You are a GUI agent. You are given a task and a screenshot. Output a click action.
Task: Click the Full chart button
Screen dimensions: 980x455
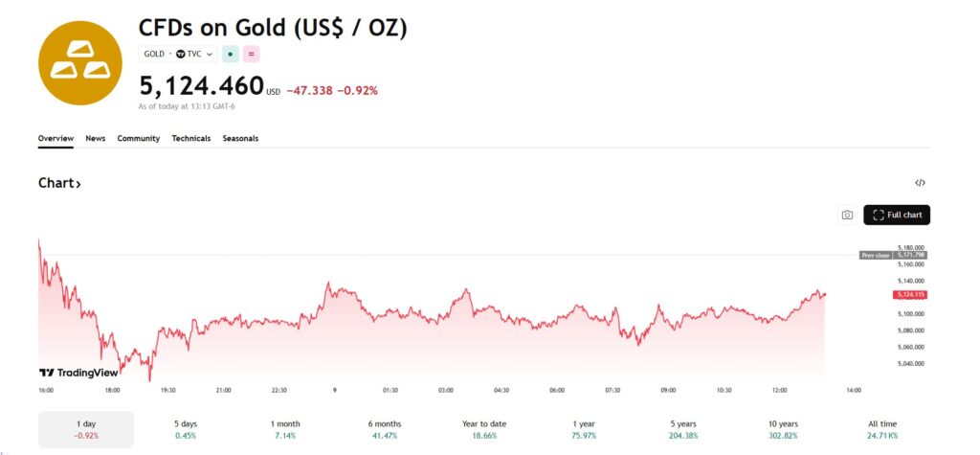tap(897, 215)
